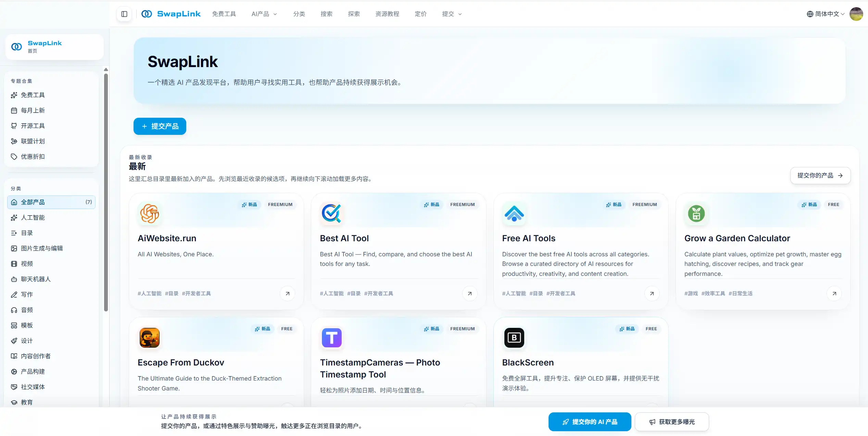Screen dimensions: 868x436
Task: Open Free AI Tools external arrow icon
Action: click(652, 294)
